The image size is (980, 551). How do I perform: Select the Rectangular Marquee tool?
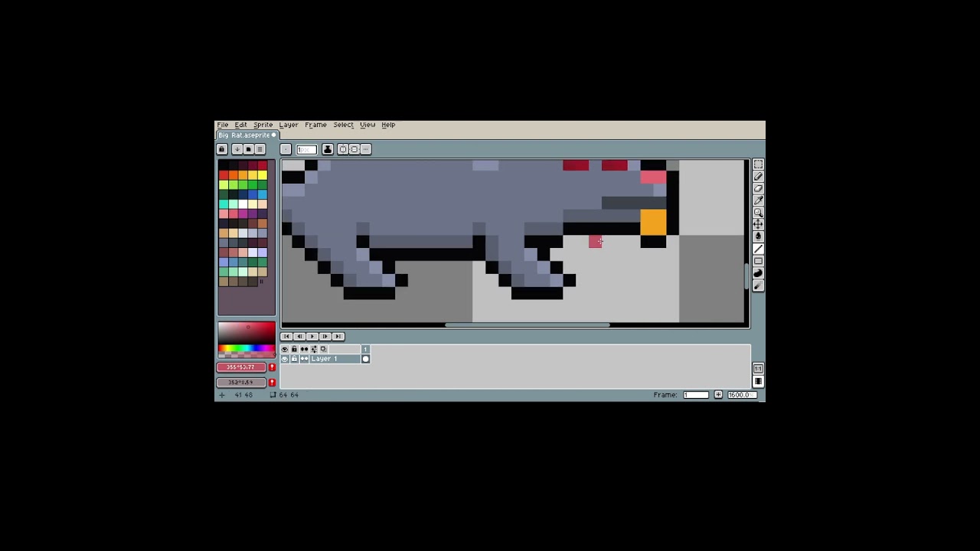(758, 165)
